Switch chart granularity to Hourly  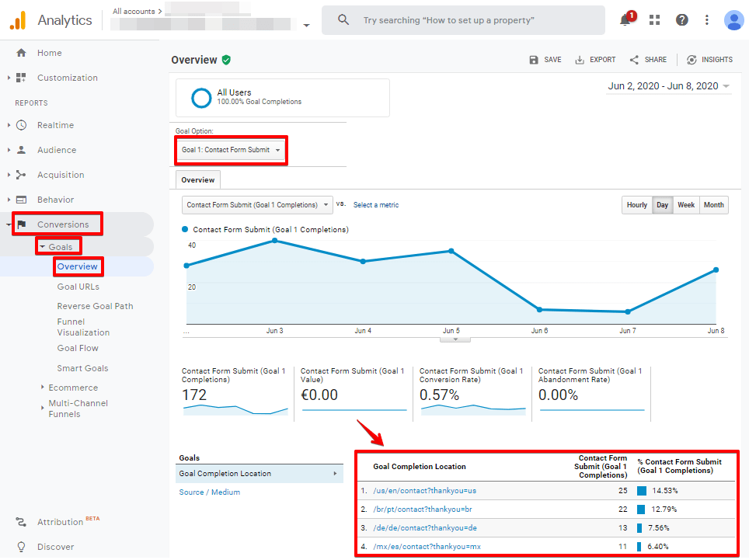coord(636,205)
